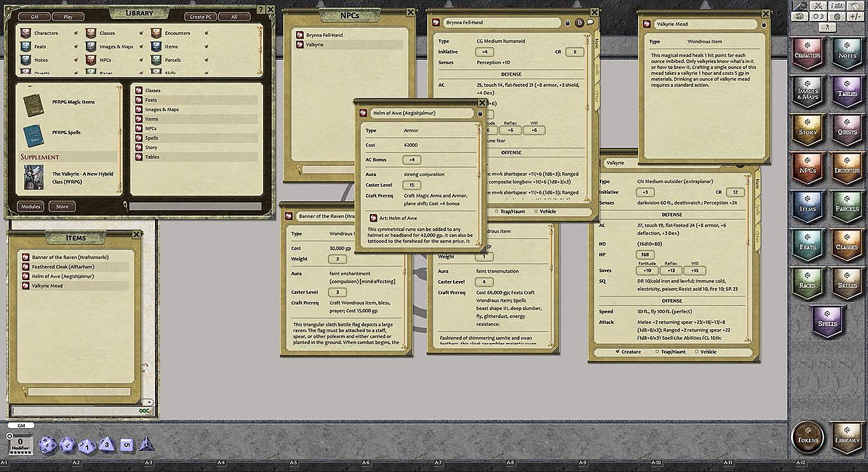Click the Quests sidebar shield
This screenshot has width=868, height=472.
[x=847, y=131]
